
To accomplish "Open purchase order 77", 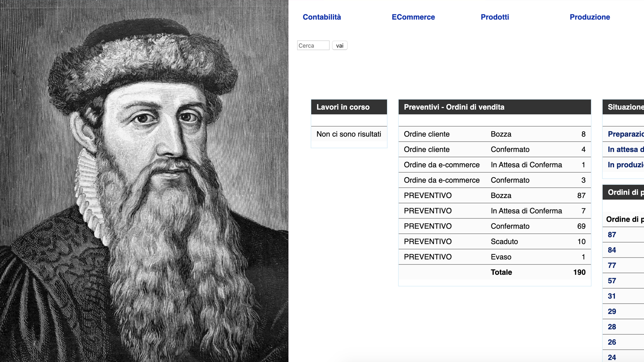I will 612,265.
